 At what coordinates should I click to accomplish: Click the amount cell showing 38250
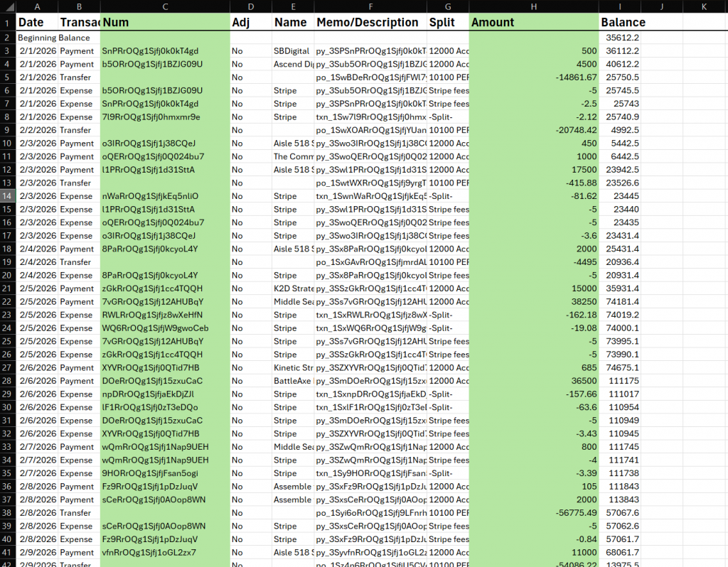533,302
